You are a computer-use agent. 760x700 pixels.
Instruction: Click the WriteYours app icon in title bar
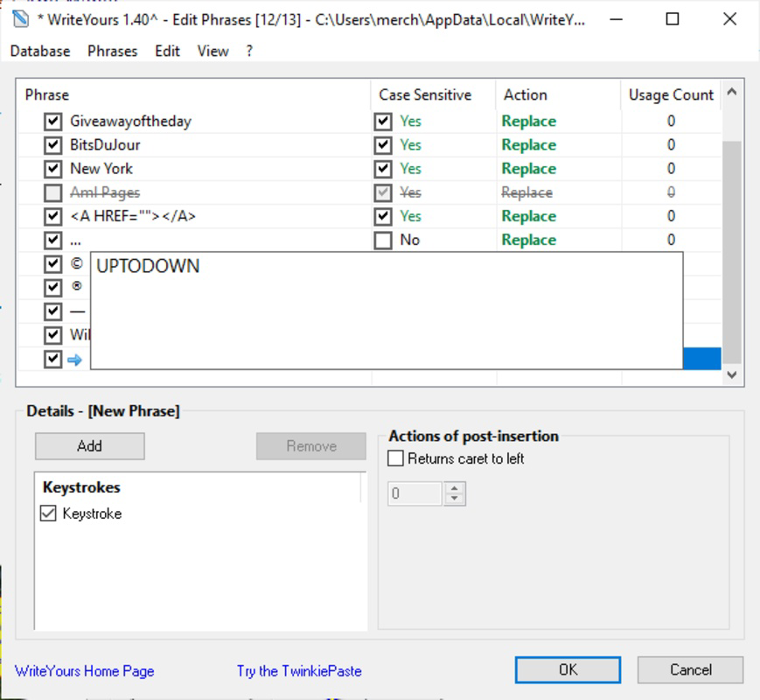pyautogui.click(x=21, y=19)
